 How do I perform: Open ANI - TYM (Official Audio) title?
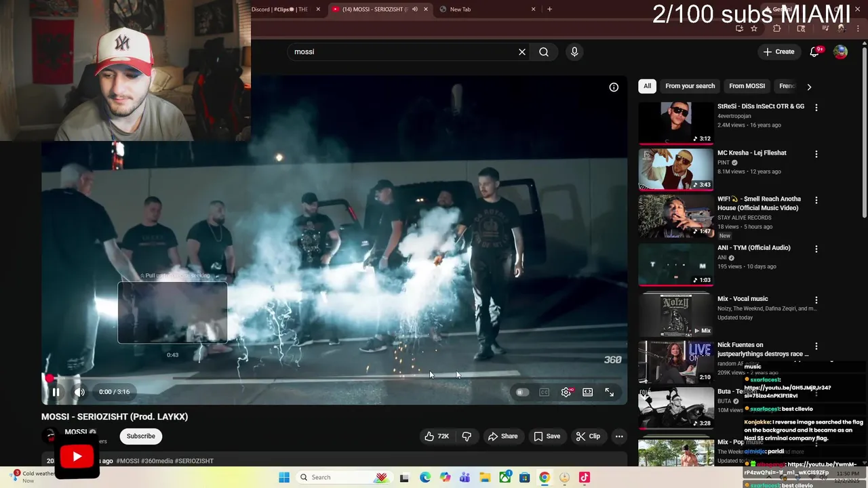click(x=753, y=247)
